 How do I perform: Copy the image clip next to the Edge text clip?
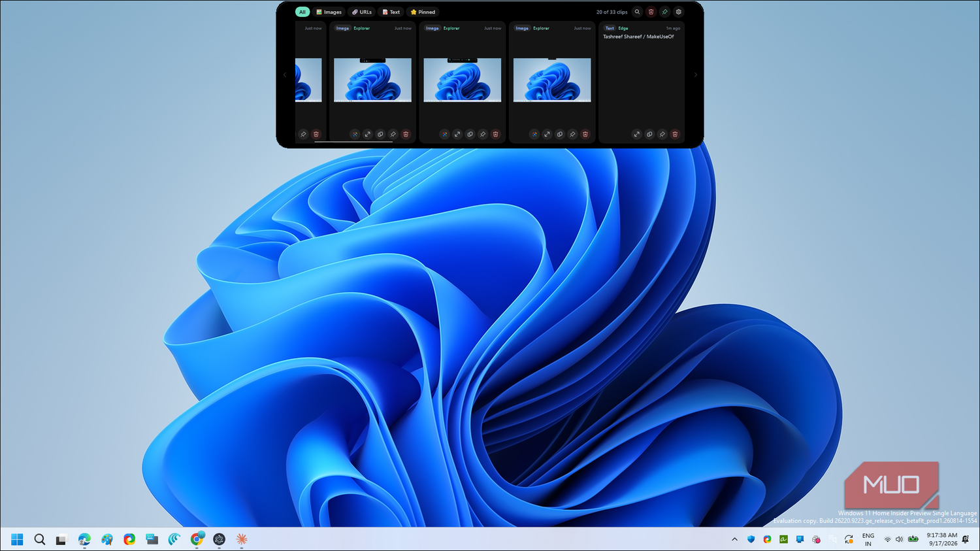560,134
